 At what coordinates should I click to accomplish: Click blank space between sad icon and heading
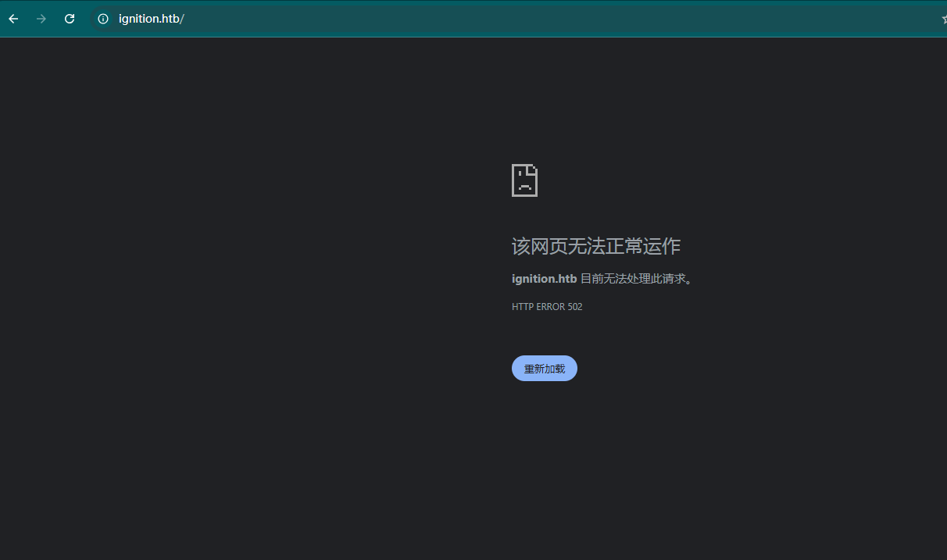pos(524,216)
